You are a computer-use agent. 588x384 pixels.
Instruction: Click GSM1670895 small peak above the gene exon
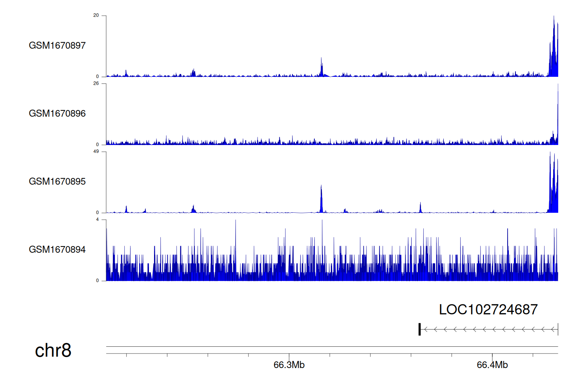(x=420, y=208)
